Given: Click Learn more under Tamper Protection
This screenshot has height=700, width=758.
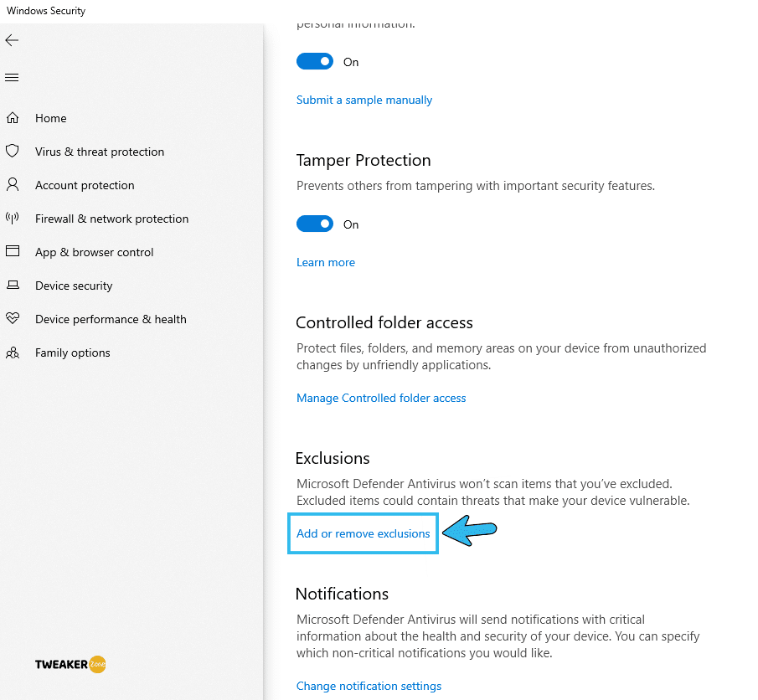Looking at the screenshot, I should (x=325, y=263).
